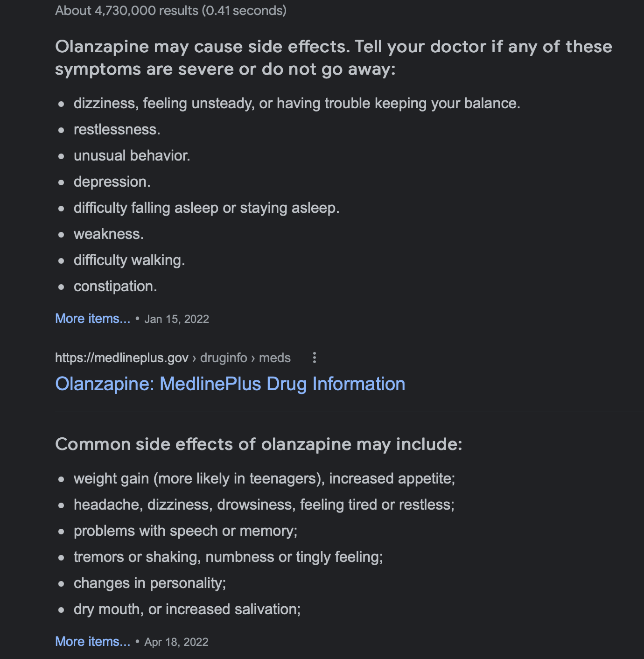Click the 'depression.' bullet item
This screenshot has width=644, height=659.
[x=112, y=182]
